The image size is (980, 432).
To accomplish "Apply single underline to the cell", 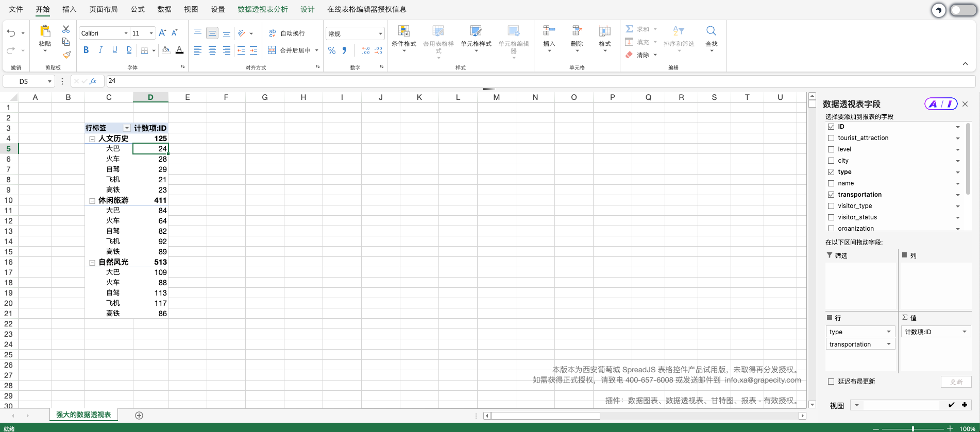I will (x=115, y=50).
